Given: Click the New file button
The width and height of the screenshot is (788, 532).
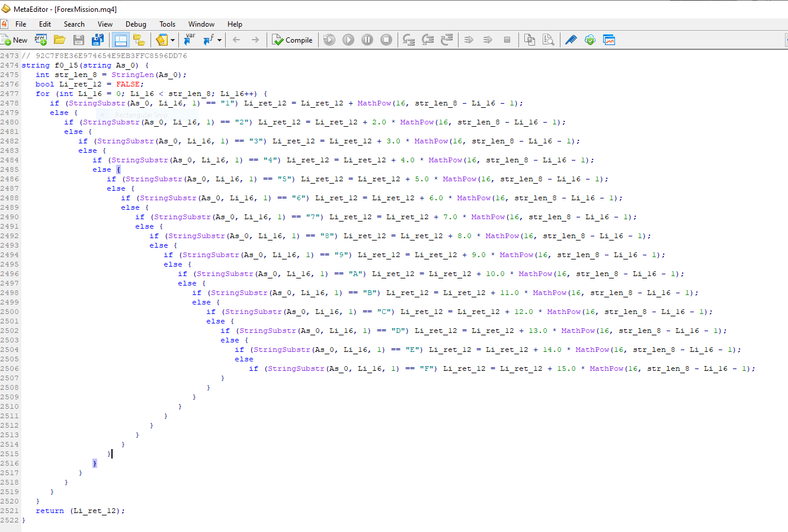Looking at the screenshot, I should (x=15, y=40).
